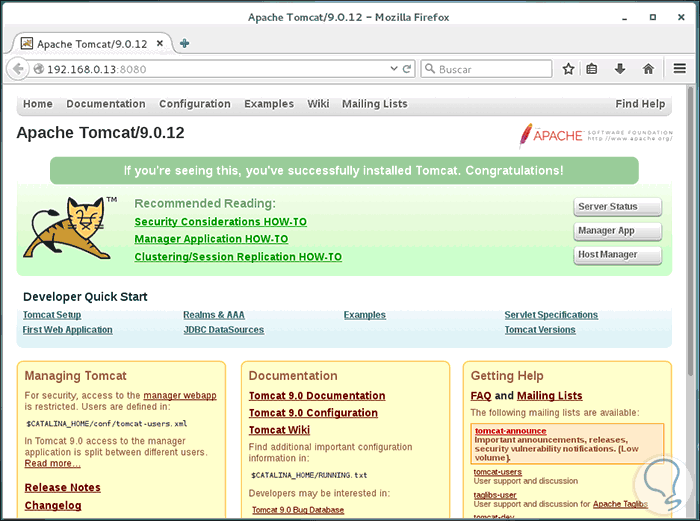Open Wiki in the navigation bar

pos(318,104)
